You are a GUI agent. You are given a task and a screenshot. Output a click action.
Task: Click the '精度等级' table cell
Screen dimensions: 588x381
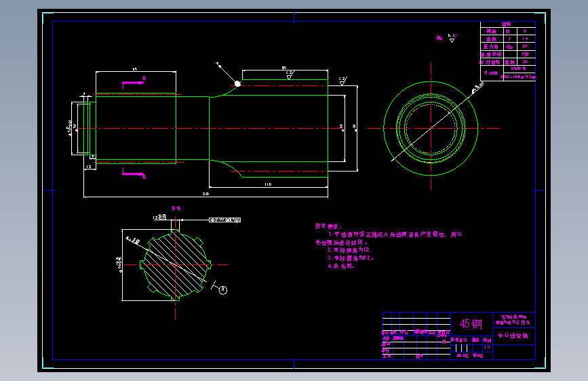click(x=491, y=54)
